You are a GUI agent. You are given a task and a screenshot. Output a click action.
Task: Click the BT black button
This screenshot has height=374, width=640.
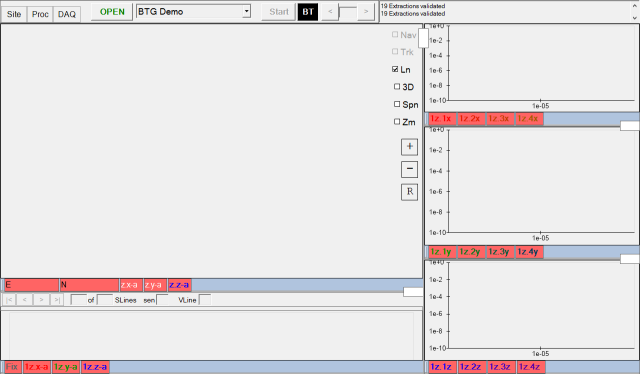[308, 12]
